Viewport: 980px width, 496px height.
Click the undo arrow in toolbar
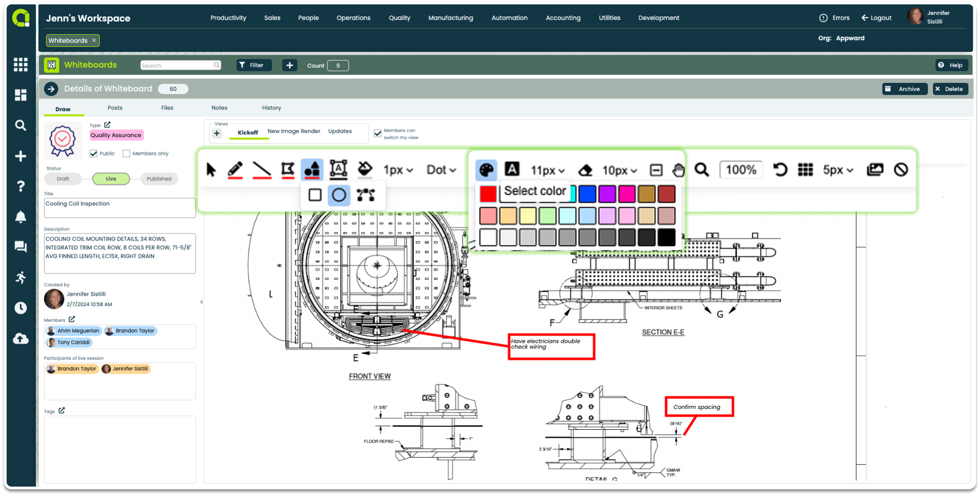point(780,170)
